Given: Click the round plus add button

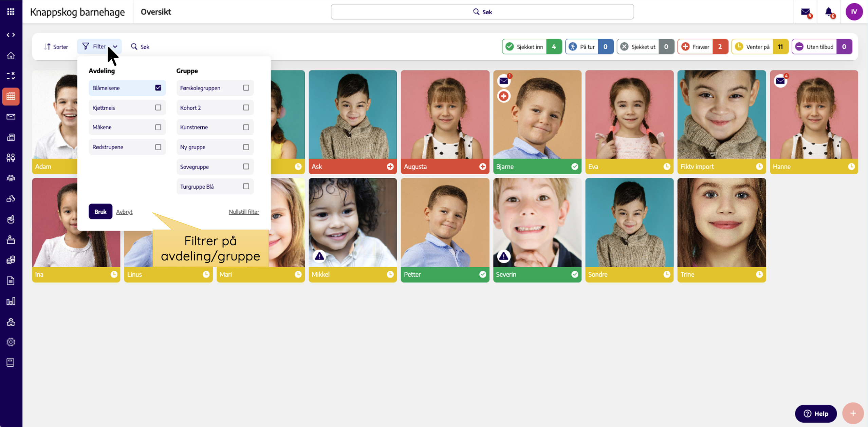Looking at the screenshot, I should click(853, 413).
